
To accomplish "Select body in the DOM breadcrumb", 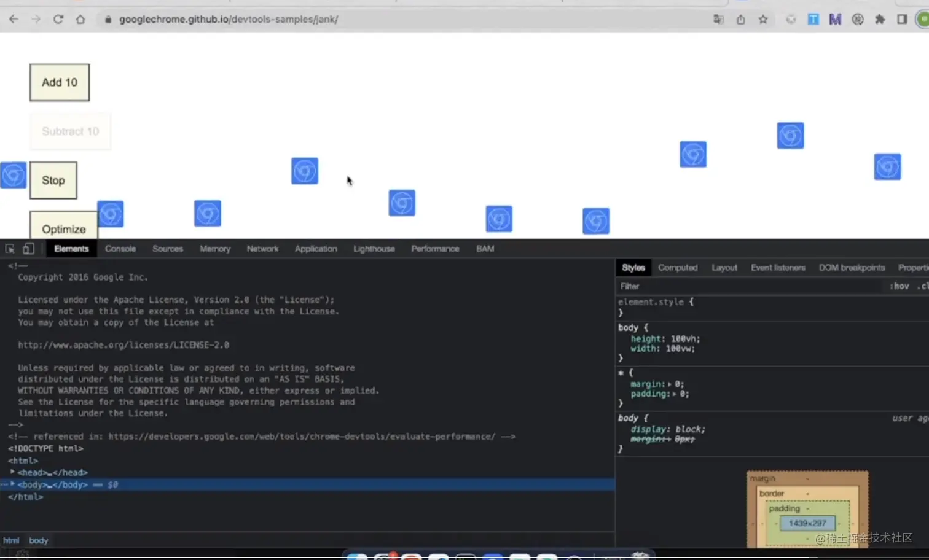I will 38,540.
